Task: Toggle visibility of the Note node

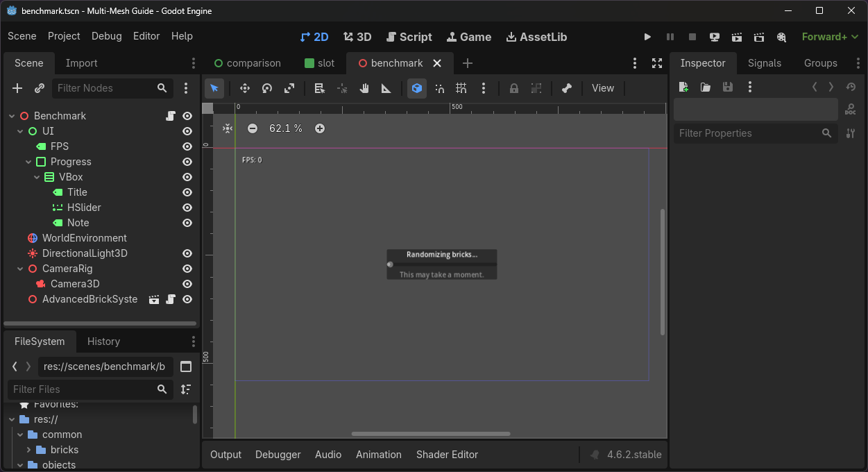Action: click(187, 223)
